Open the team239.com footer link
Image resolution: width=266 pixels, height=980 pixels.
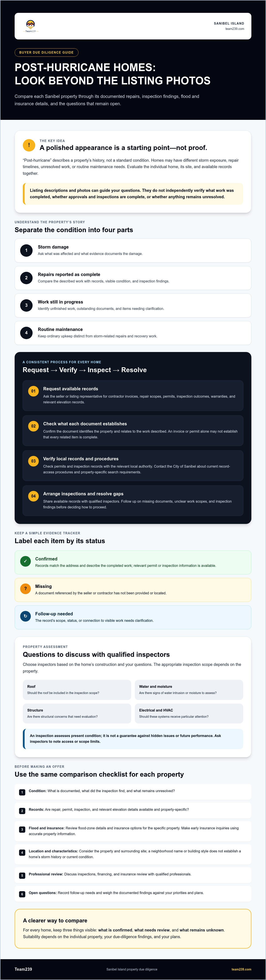[241, 969]
